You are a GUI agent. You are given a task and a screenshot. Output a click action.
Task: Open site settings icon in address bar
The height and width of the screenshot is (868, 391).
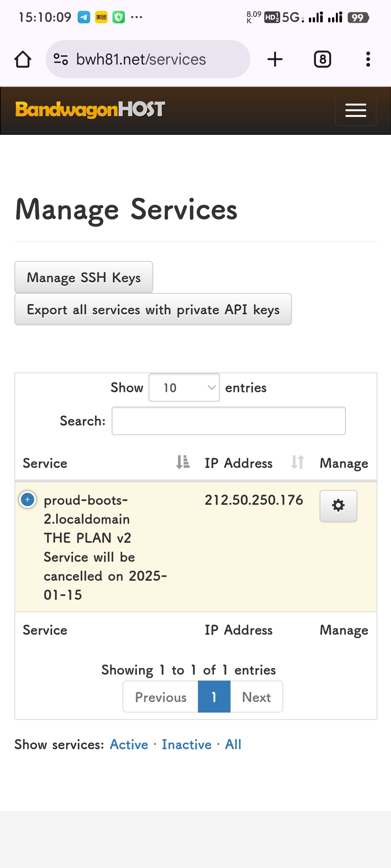click(x=61, y=59)
